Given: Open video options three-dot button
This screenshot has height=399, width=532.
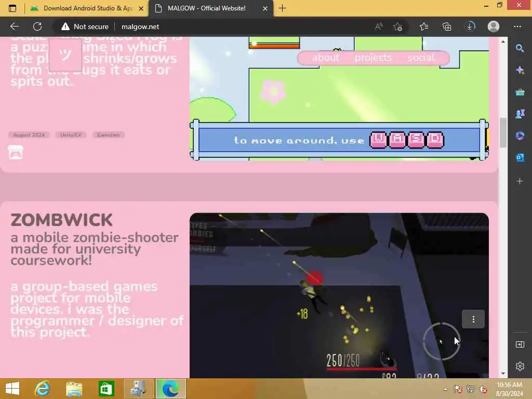Looking at the screenshot, I should click(x=473, y=319).
